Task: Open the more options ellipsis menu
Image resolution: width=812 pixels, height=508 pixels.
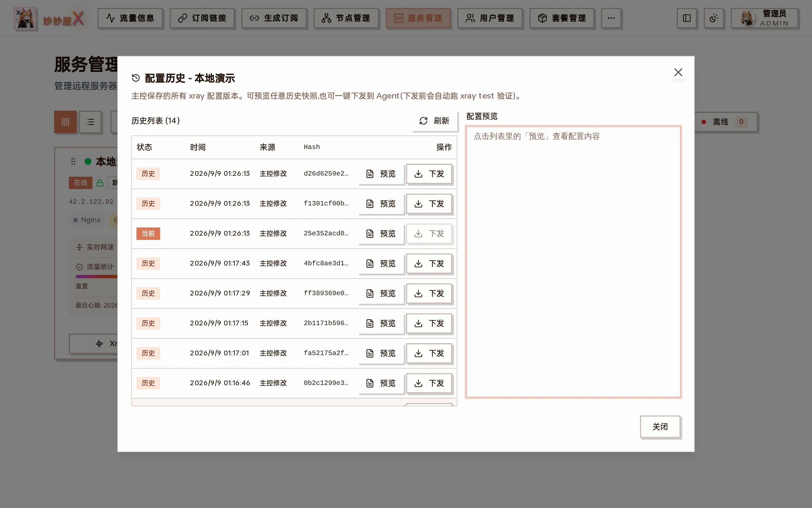Action: tap(611, 18)
